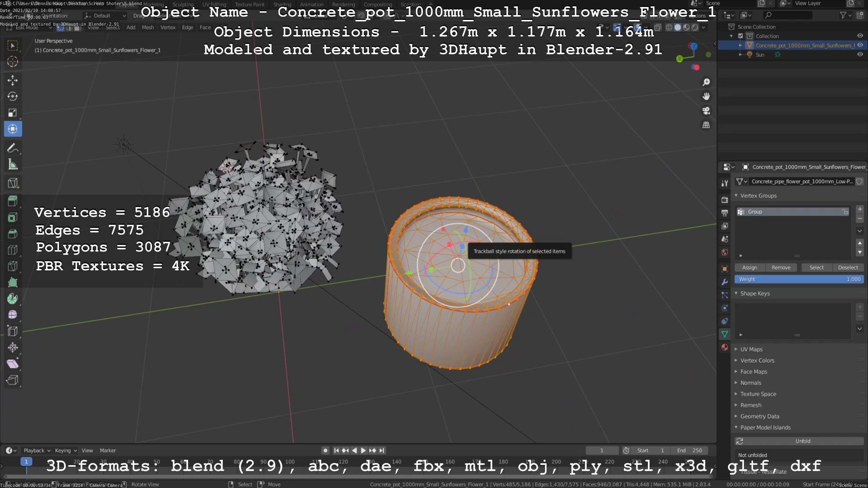Open the timeline Marker menu
The image size is (868, 488).
click(x=107, y=450)
